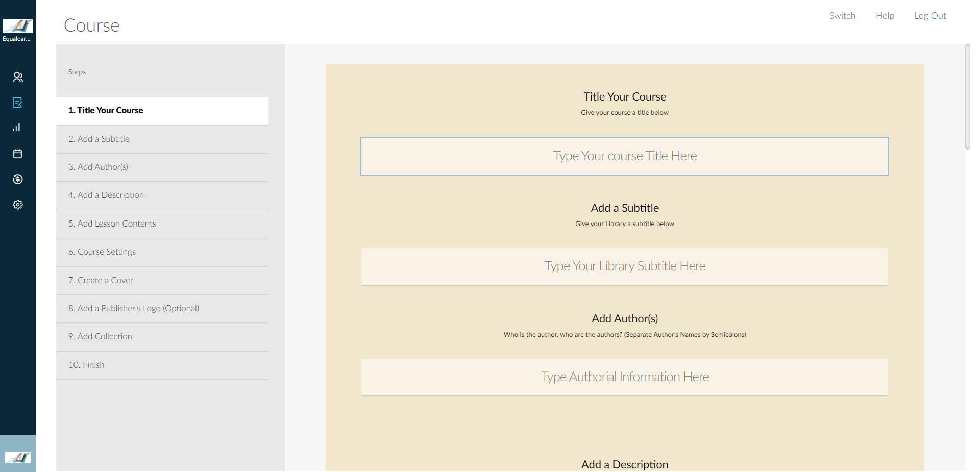Screen dimensions: 980x472
Task: Open step 6 Course Settings
Action: tap(162, 252)
